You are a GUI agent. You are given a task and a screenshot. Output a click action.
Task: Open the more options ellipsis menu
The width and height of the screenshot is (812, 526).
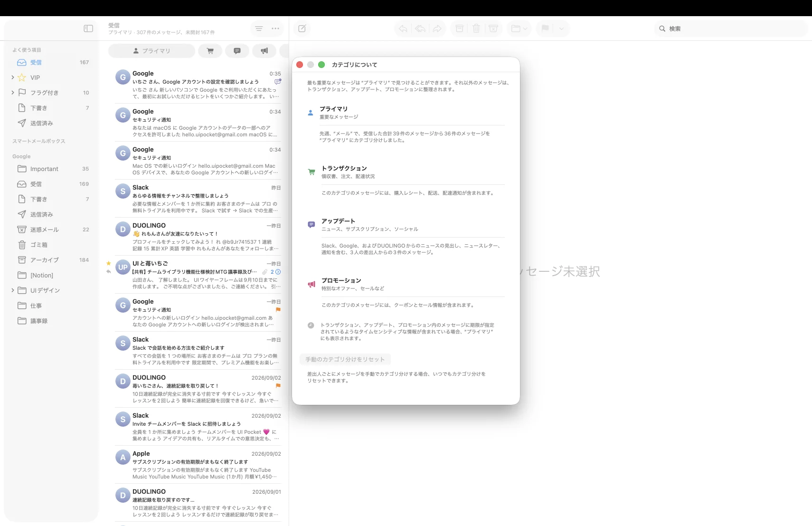click(x=275, y=29)
